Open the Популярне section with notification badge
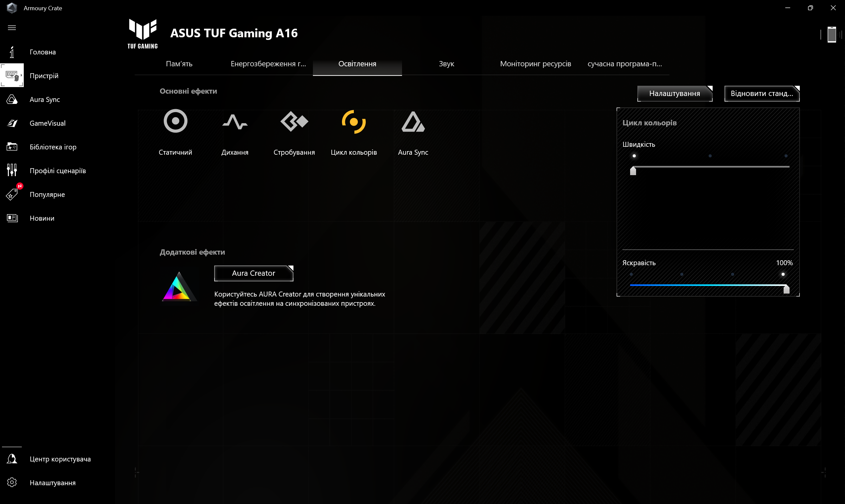The width and height of the screenshot is (845, 504). [47, 194]
